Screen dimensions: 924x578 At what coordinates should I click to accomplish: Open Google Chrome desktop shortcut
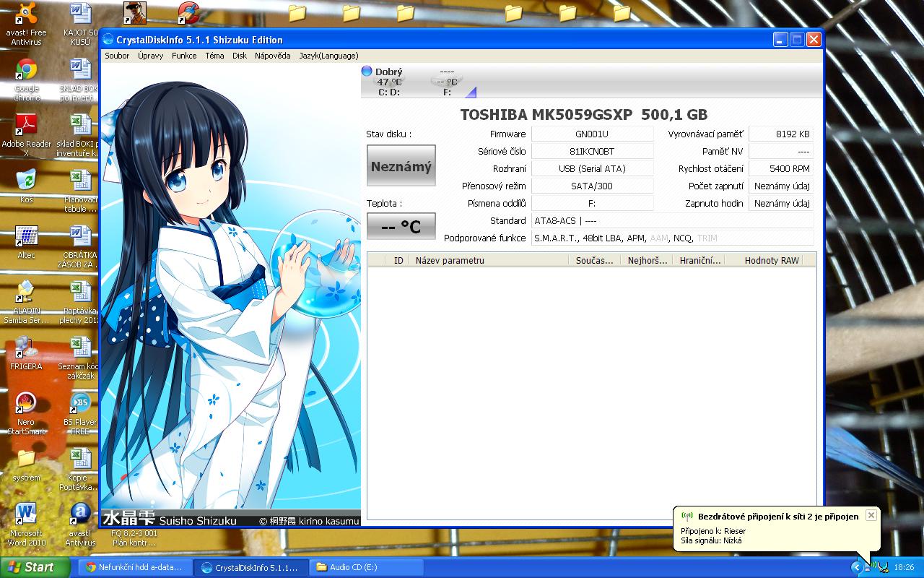pyautogui.click(x=26, y=79)
